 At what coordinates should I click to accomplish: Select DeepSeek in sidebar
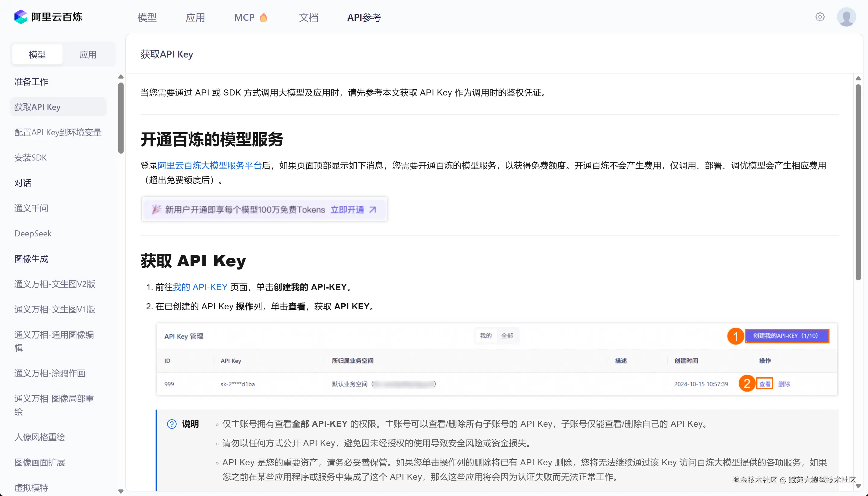tap(33, 233)
